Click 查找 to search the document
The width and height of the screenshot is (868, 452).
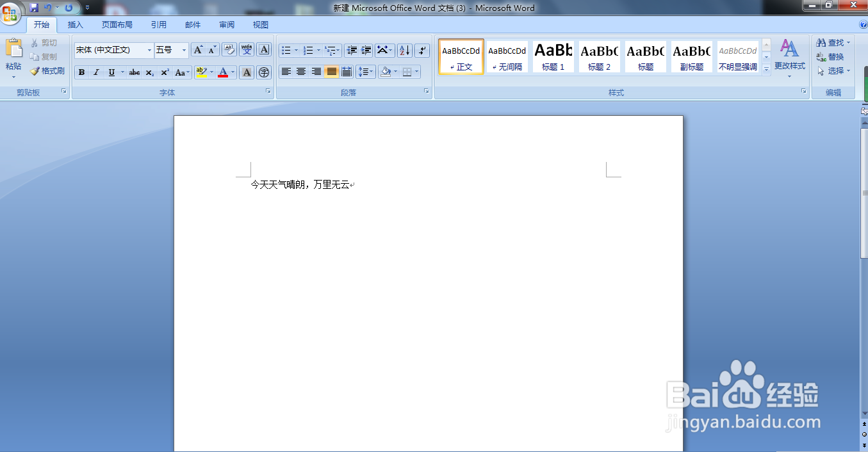pos(833,43)
